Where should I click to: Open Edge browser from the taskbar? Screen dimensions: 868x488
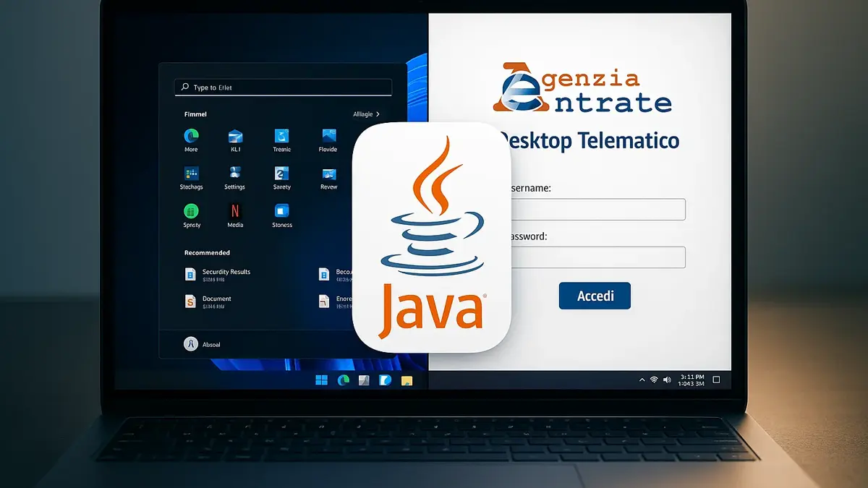(343, 380)
